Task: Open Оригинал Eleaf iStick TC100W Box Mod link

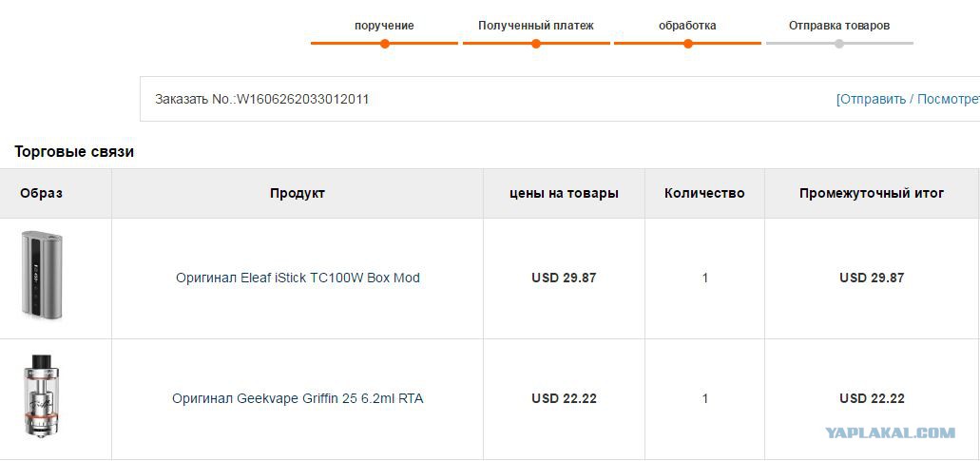Action: [x=298, y=278]
